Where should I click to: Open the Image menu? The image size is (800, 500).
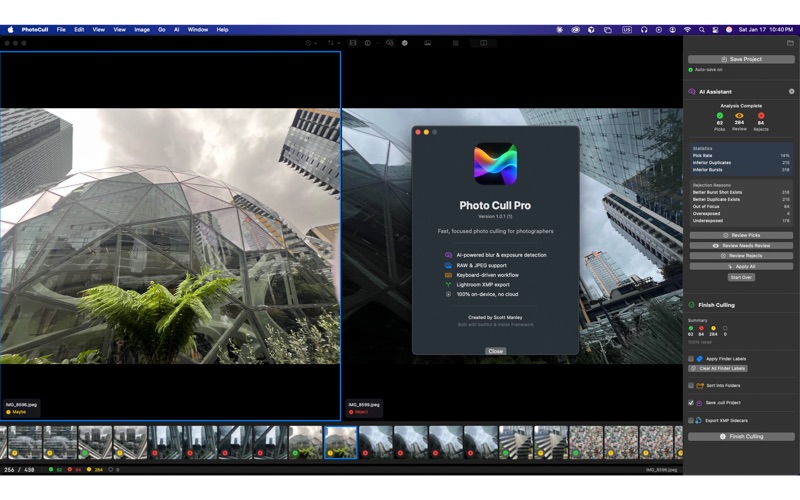(x=142, y=30)
